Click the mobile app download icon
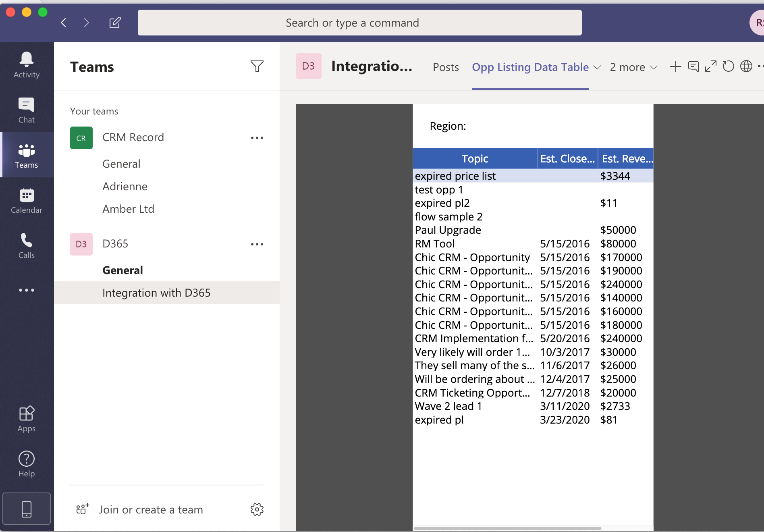 pyautogui.click(x=27, y=509)
